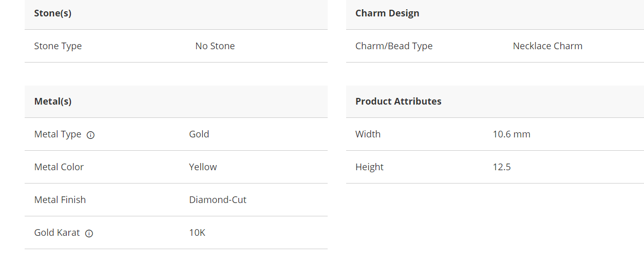Click the 12.5 height value
The image size is (644, 263).
[x=502, y=167]
